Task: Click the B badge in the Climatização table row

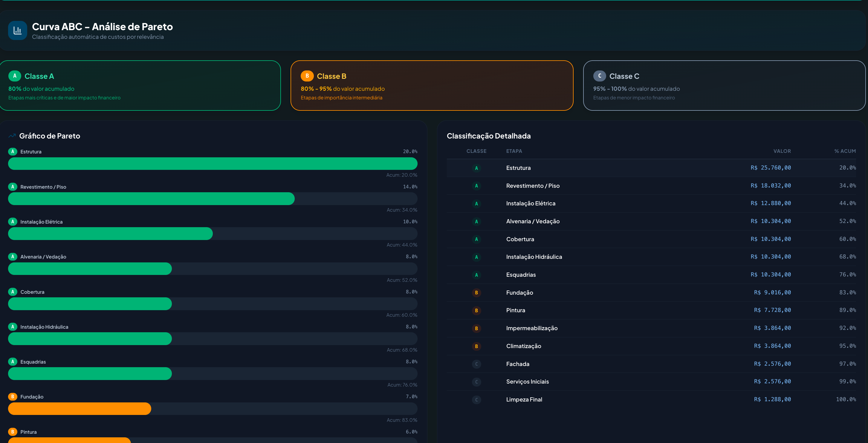Action: pos(476,346)
